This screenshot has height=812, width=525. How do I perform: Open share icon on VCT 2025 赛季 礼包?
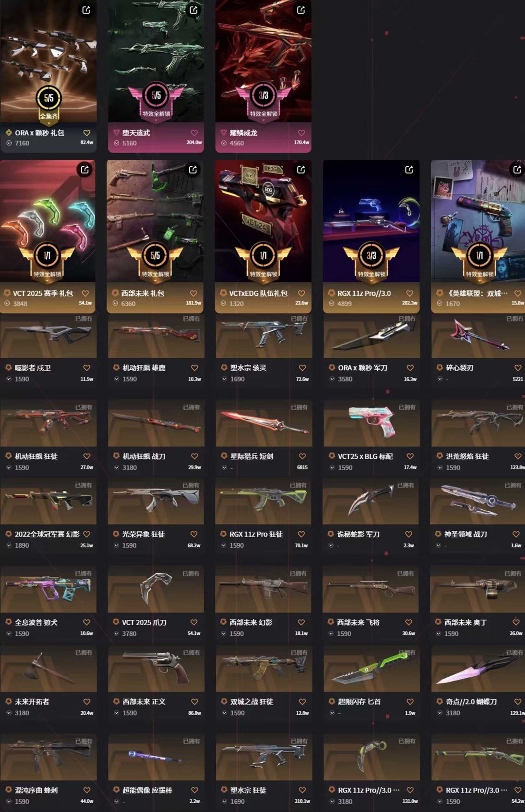click(85, 170)
